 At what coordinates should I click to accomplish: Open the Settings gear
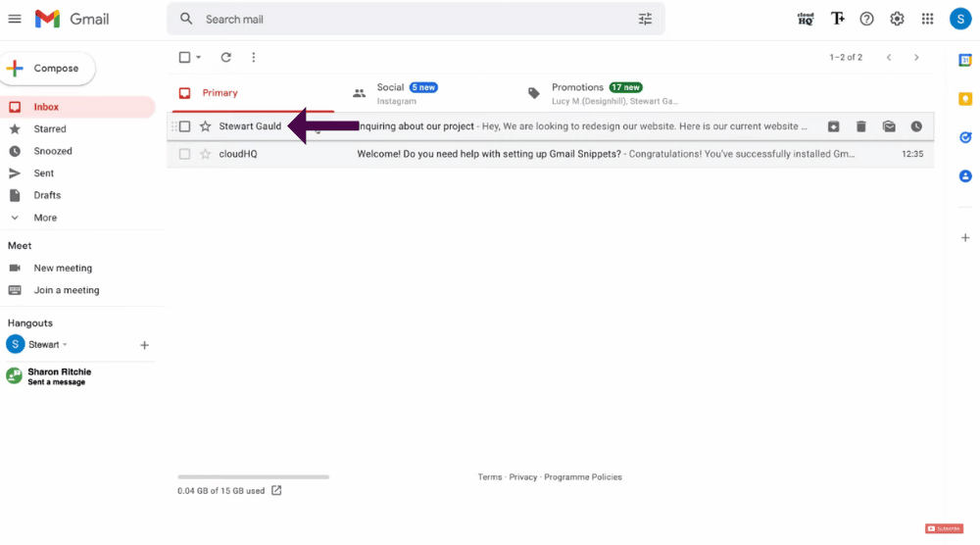click(x=897, y=19)
